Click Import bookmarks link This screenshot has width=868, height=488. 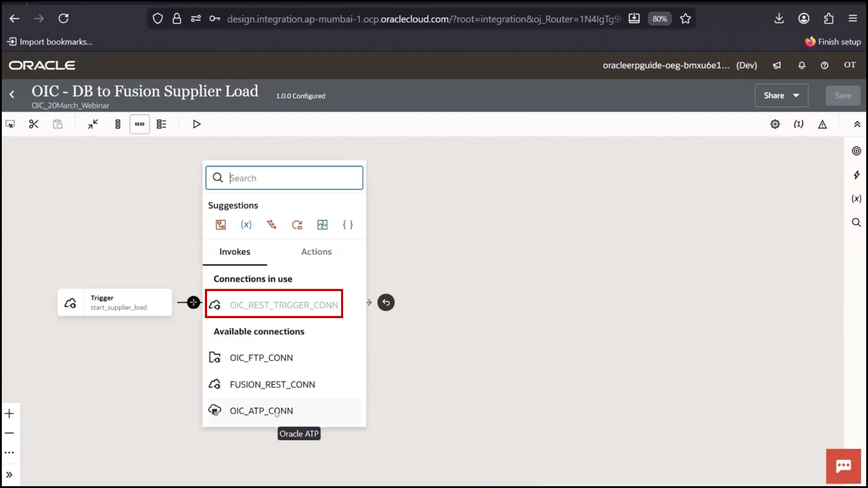(50, 42)
